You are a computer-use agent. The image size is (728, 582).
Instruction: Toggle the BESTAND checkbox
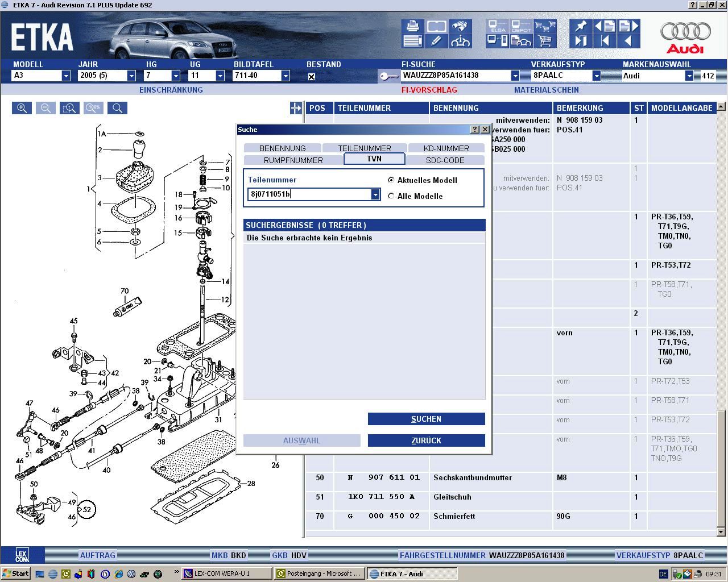click(312, 77)
